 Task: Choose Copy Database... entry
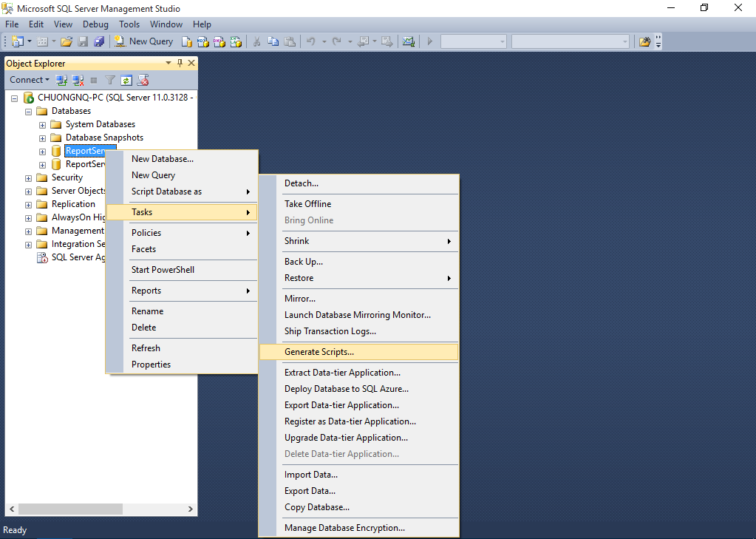click(358, 507)
